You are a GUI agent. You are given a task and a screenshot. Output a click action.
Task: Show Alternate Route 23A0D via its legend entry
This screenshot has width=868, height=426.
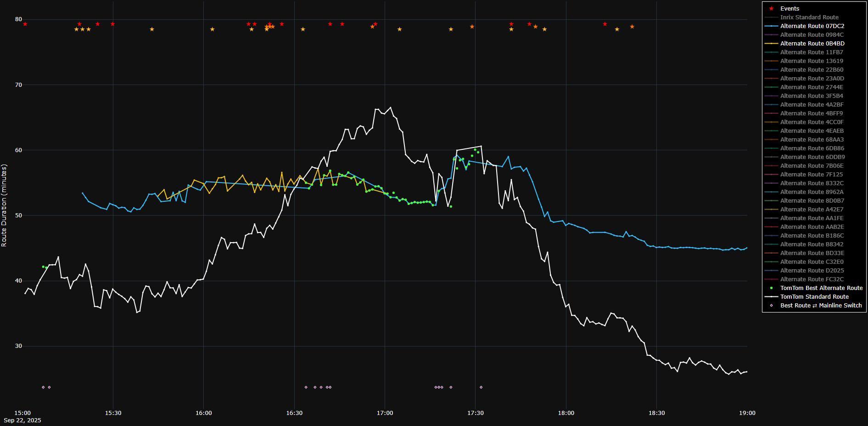click(x=812, y=78)
